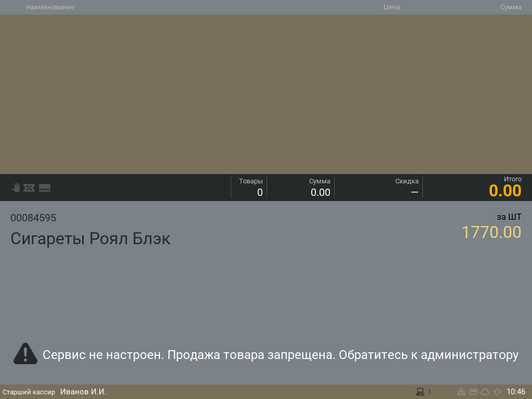Image resolution: width=532 pixels, height=399 pixels.
Task: Click the sync arrows status icon
Action: (497, 392)
